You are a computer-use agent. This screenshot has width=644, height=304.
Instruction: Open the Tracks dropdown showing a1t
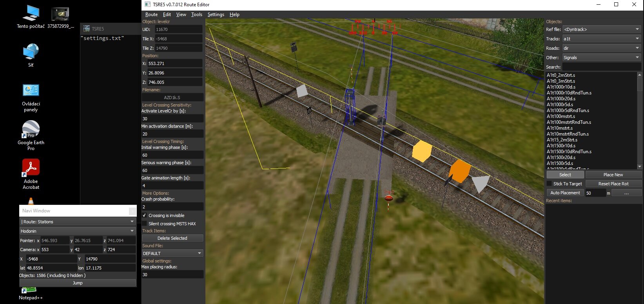click(602, 39)
